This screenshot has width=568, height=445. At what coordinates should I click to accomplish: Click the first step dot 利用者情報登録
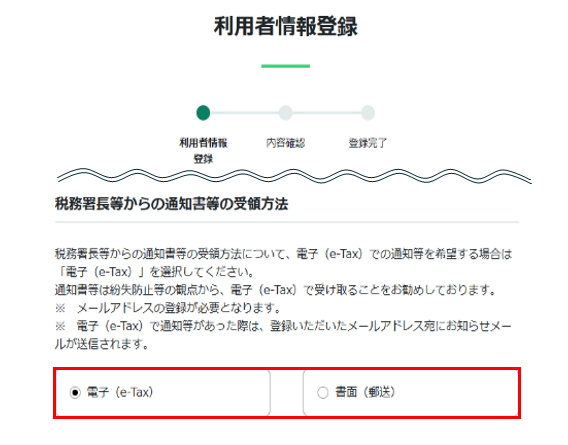(x=203, y=113)
